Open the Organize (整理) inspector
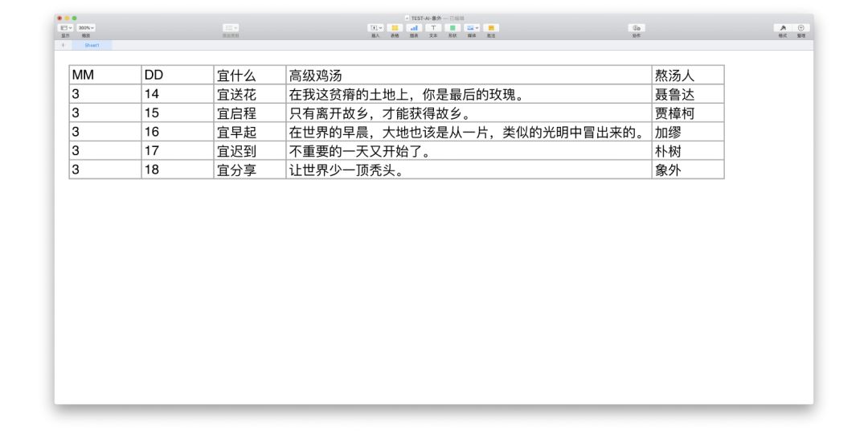868x434 pixels. 801,27
